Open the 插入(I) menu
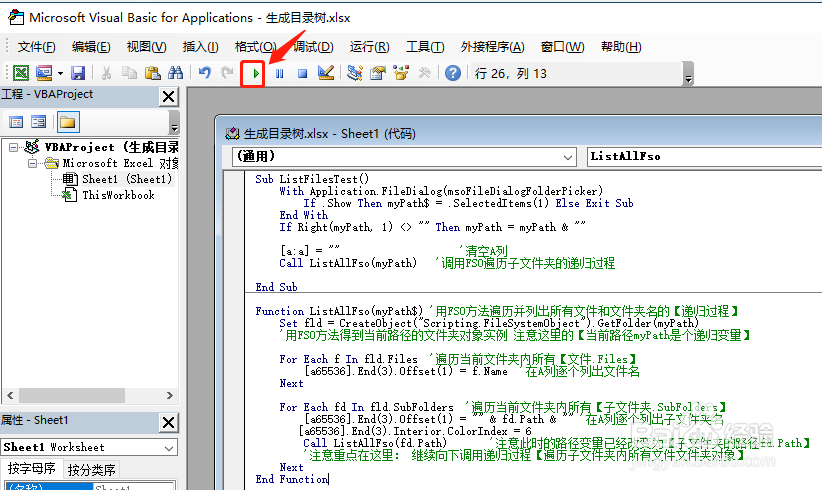822x490 pixels. click(200, 47)
